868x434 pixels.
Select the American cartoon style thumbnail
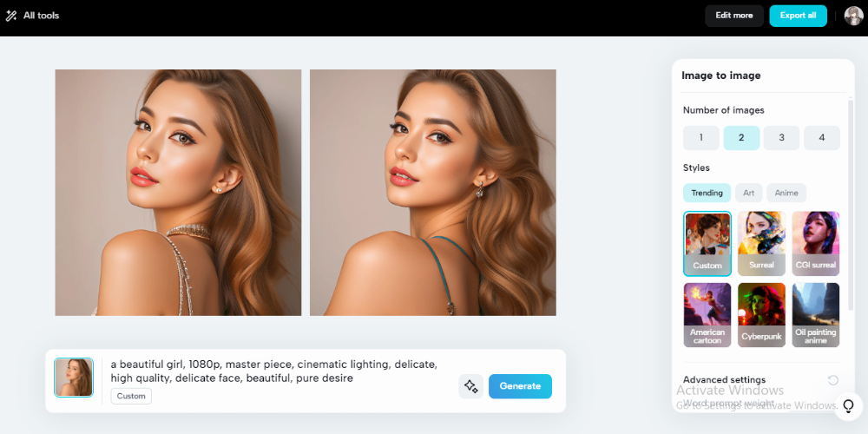pyautogui.click(x=707, y=315)
